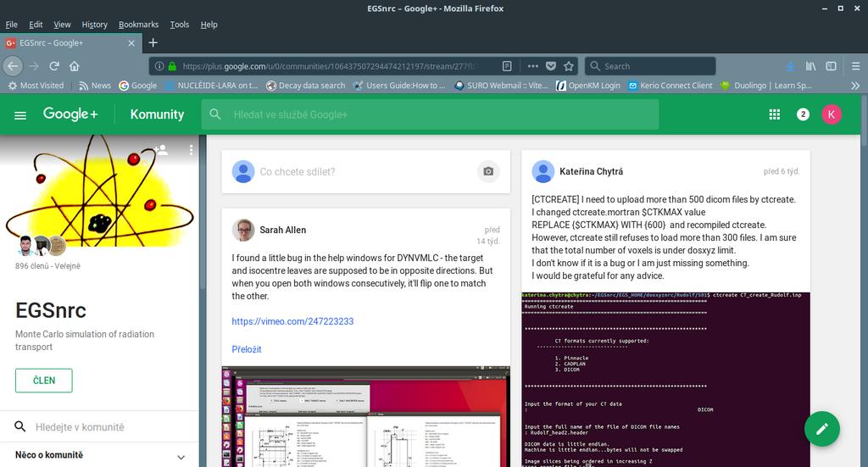Open Kateřina Chytrá's profile name
This screenshot has width=868, height=467.
(591, 171)
